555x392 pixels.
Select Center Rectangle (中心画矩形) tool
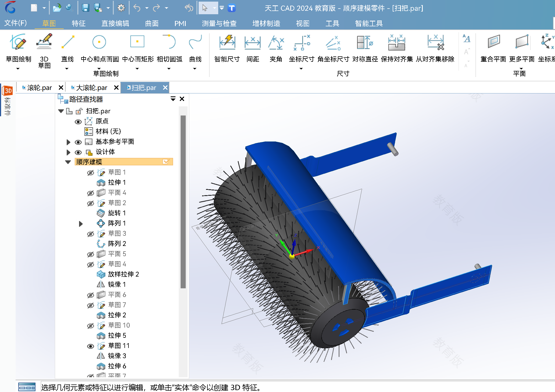[x=138, y=48]
